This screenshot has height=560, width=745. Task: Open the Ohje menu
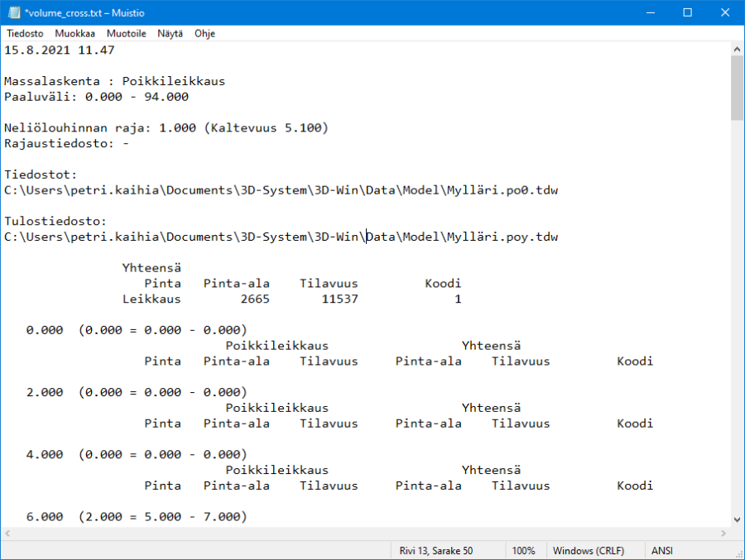[x=204, y=34]
